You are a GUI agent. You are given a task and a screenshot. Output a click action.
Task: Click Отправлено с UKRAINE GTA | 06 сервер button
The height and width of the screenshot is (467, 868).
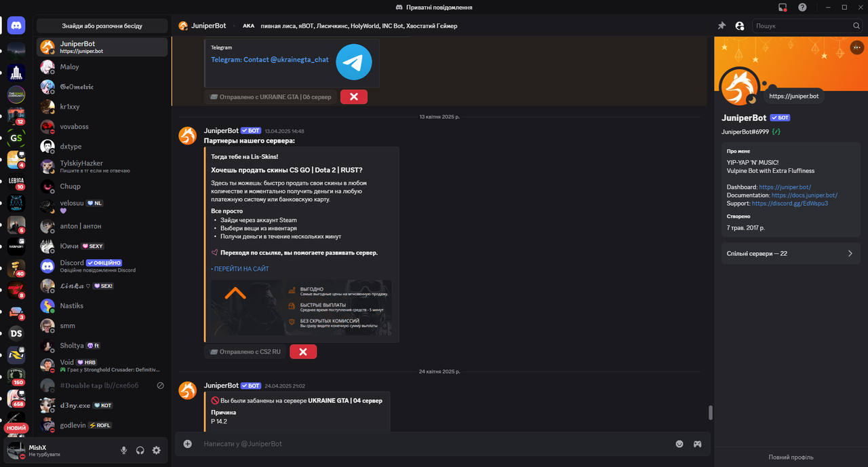pos(271,97)
